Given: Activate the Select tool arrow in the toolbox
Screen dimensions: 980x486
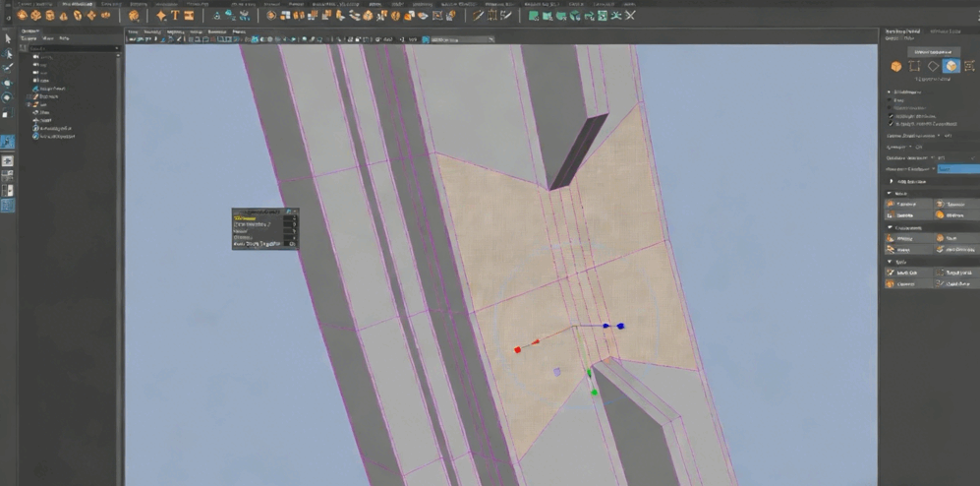Looking at the screenshot, I should [8, 38].
